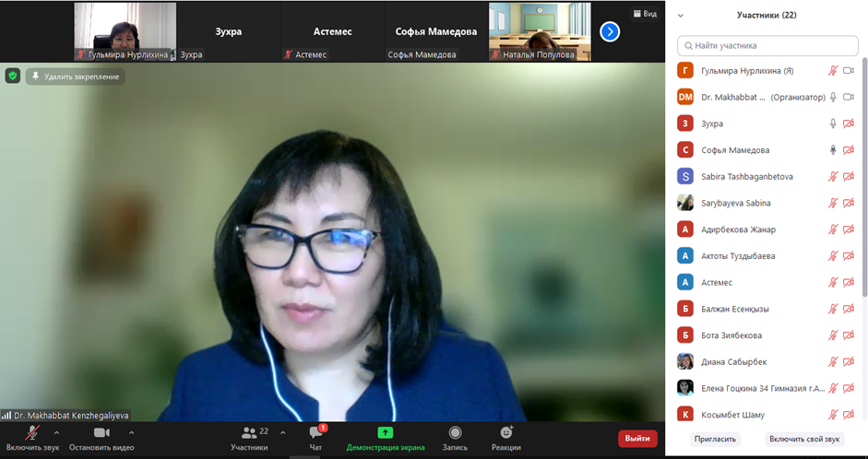The image size is (868, 459).
Task: Click muted microphone for Актоты Туздыбаева
Action: [x=833, y=256]
